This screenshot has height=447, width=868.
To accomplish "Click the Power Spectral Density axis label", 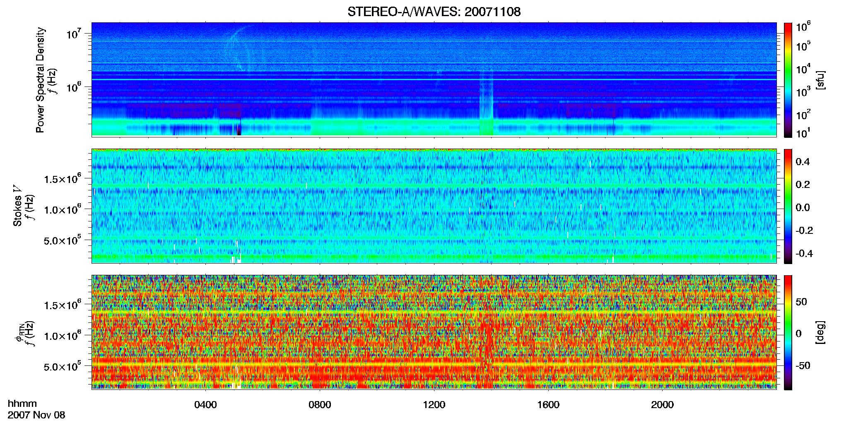I will click(x=40, y=80).
